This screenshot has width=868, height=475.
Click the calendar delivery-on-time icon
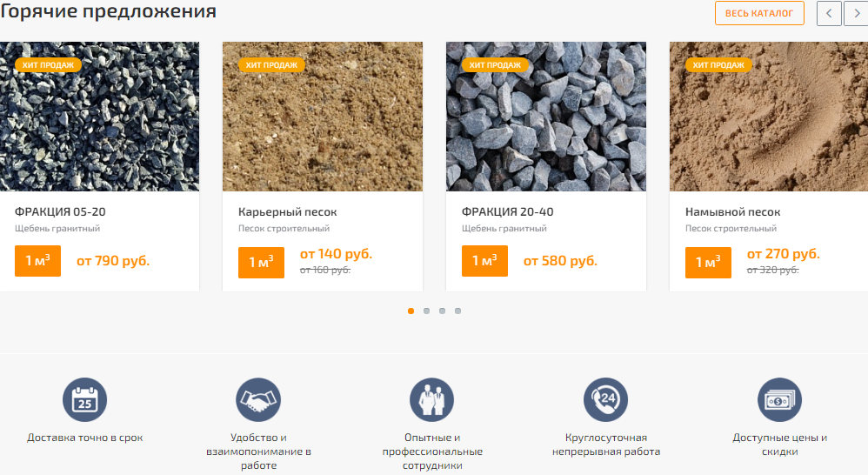pyautogui.click(x=84, y=399)
